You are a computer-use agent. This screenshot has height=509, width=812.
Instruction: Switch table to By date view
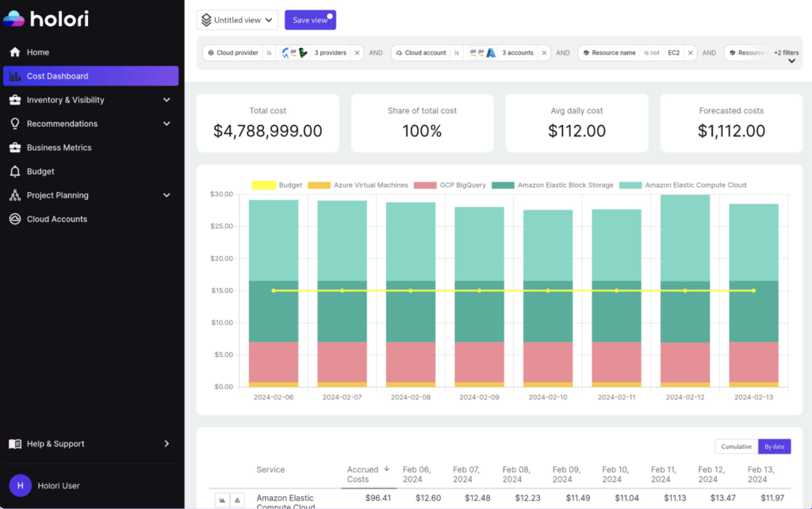coord(774,446)
